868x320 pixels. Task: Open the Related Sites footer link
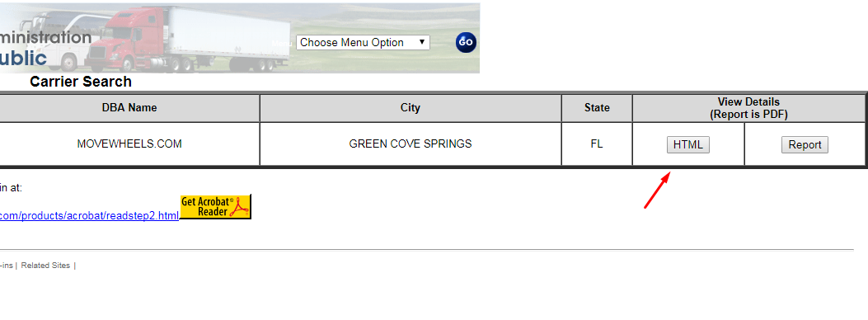(x=45, y=266)
